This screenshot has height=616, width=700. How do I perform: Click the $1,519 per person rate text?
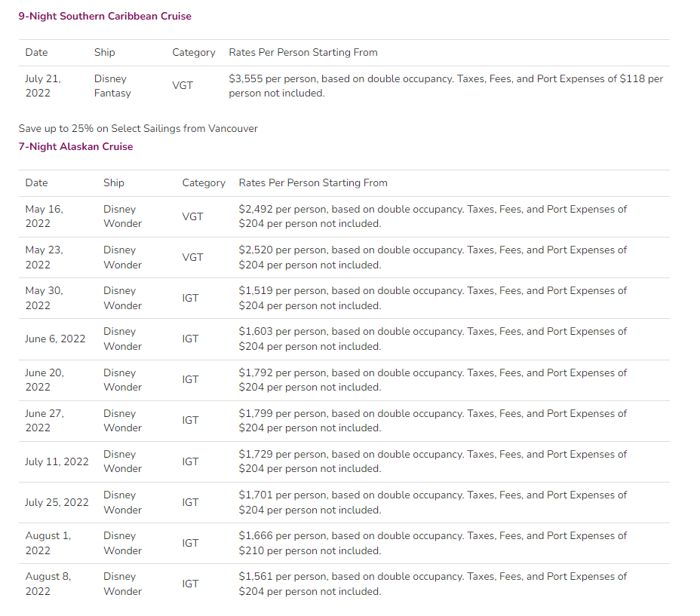[x=432, y=298]
